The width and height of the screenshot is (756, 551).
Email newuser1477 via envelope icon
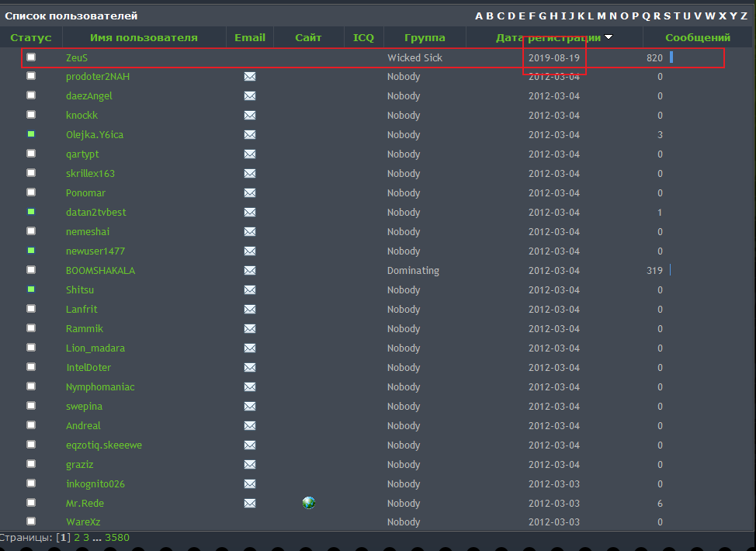250,251
